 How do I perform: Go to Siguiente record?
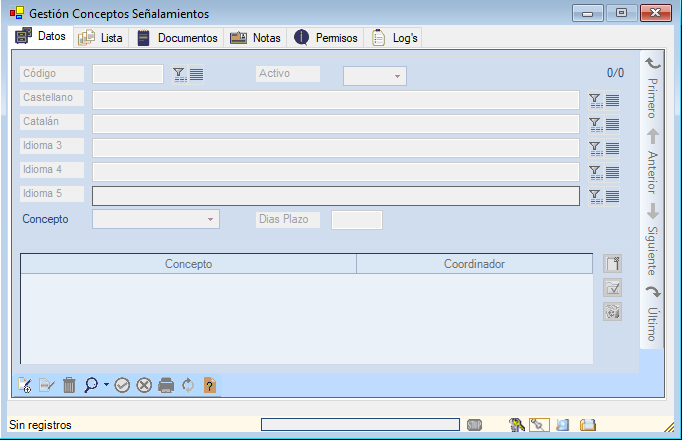651,238
